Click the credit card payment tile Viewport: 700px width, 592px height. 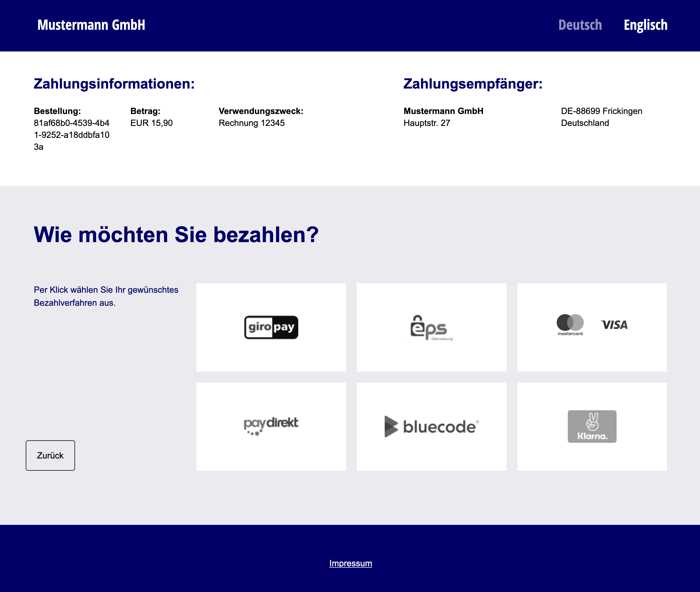[592, 327]
